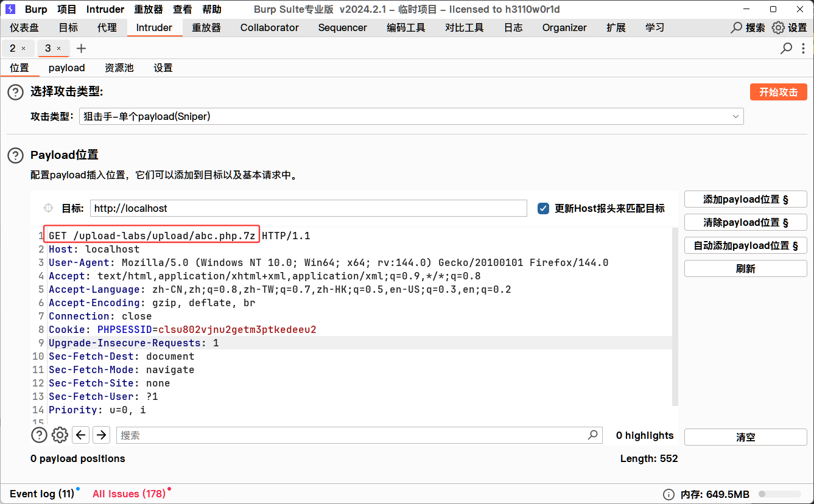Click the 刷新 button
814x504 pixels.
[x=746, y=268]
